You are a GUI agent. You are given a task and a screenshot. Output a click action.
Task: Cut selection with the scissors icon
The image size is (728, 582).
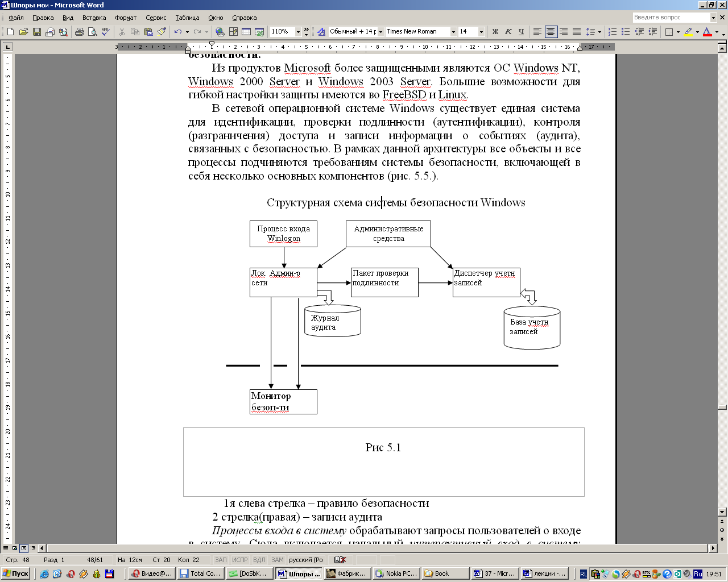122,32
